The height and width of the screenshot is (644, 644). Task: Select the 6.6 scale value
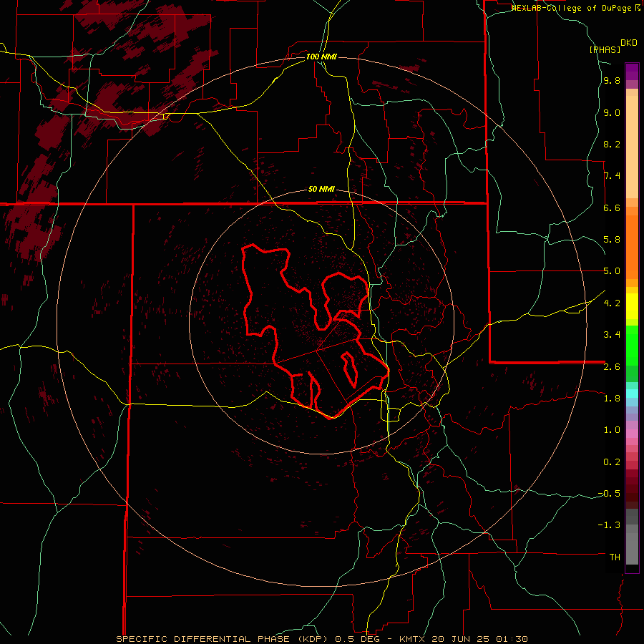click(x=612, y=208)
